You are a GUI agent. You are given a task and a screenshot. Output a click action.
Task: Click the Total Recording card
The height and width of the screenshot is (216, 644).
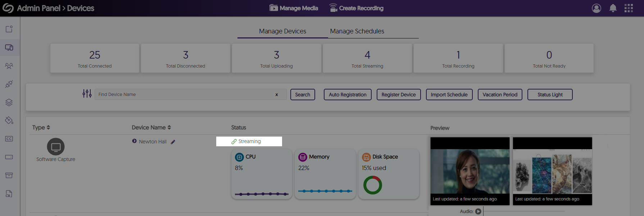(x=458, y=58)
